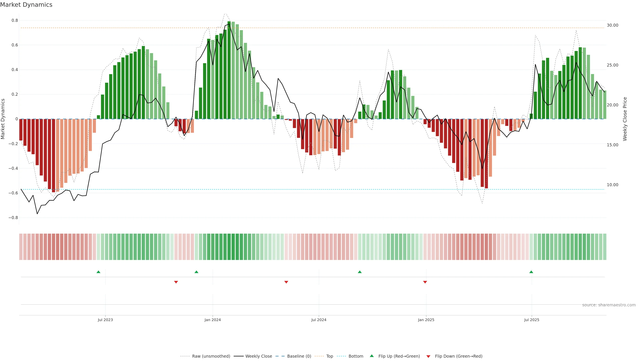Click the first red flip-down marker after Jul 2023
This screenshot has height=362, width=644.
click(176, 282)
